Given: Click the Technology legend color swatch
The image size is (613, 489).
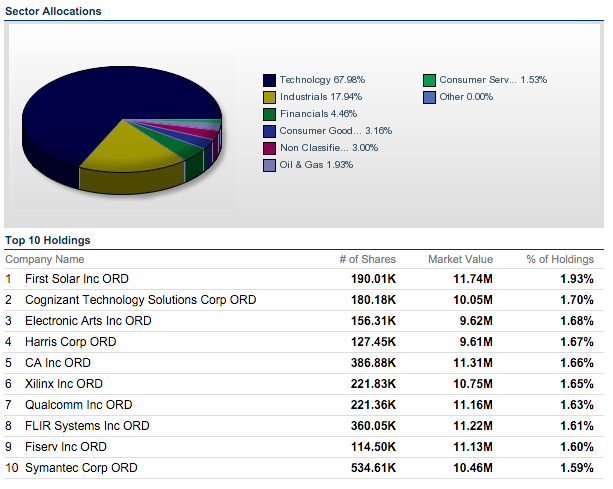Looking at the screenshot, I should click(x=269, y=80).
